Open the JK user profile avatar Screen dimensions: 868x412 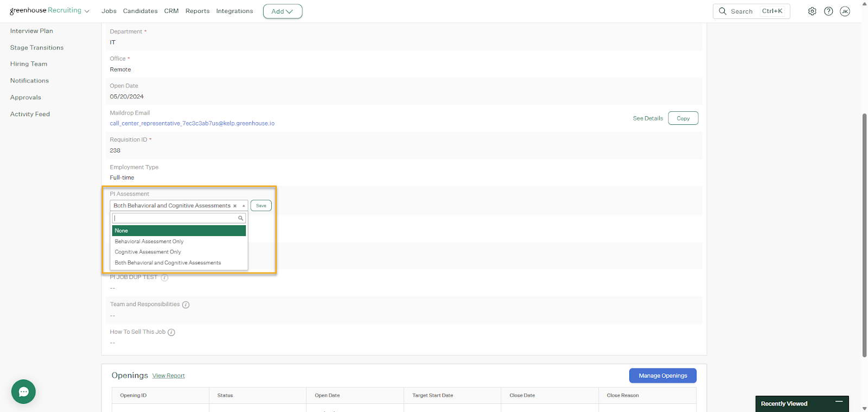coord(845,11)
